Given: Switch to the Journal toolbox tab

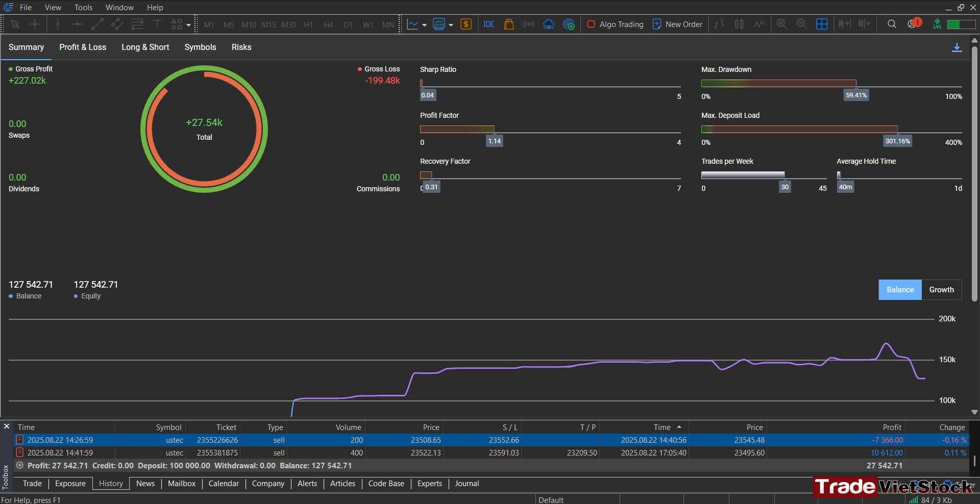Looking at the screenshot, I should click(467, 484).
